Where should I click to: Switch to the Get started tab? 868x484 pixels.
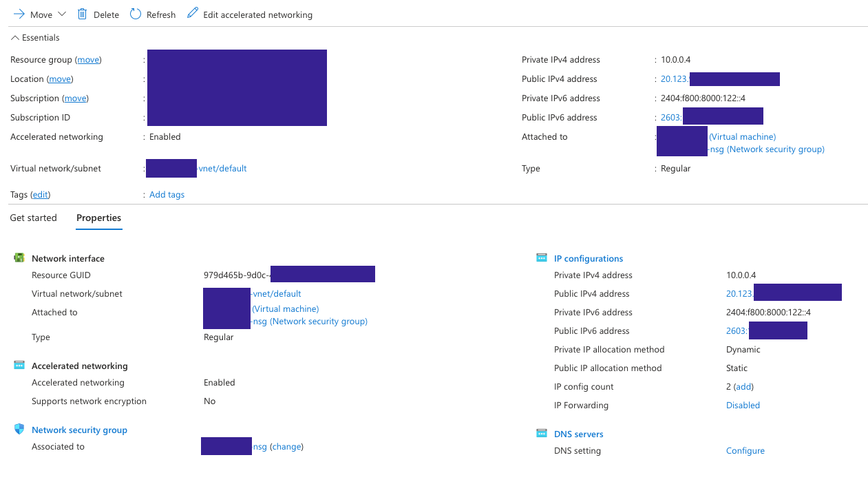coord(33,218)
